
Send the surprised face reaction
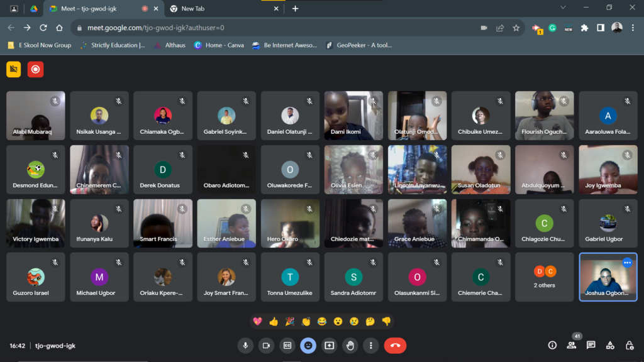click(338, 321)
